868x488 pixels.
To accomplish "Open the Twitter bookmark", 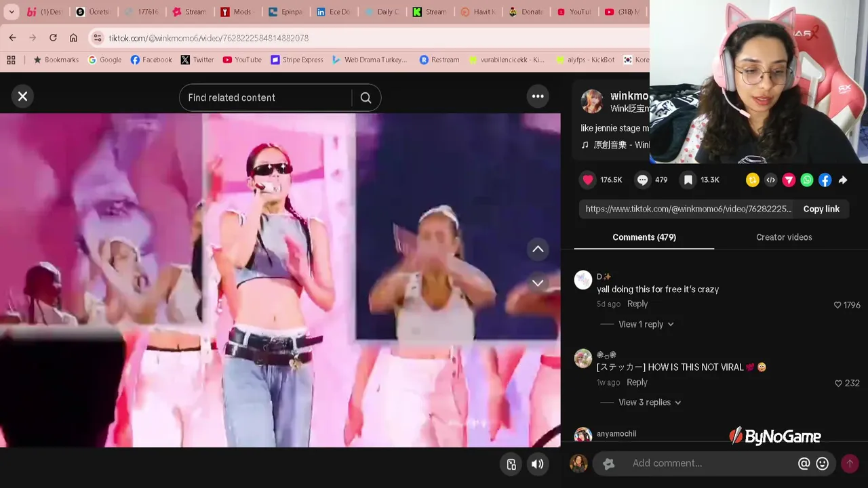I will pos(197,60).
